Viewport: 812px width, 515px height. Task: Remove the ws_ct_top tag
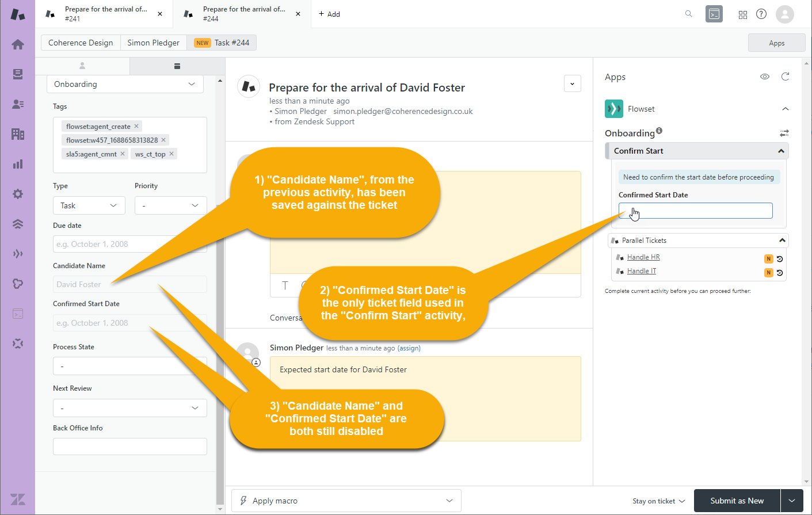tap(171, 154)
